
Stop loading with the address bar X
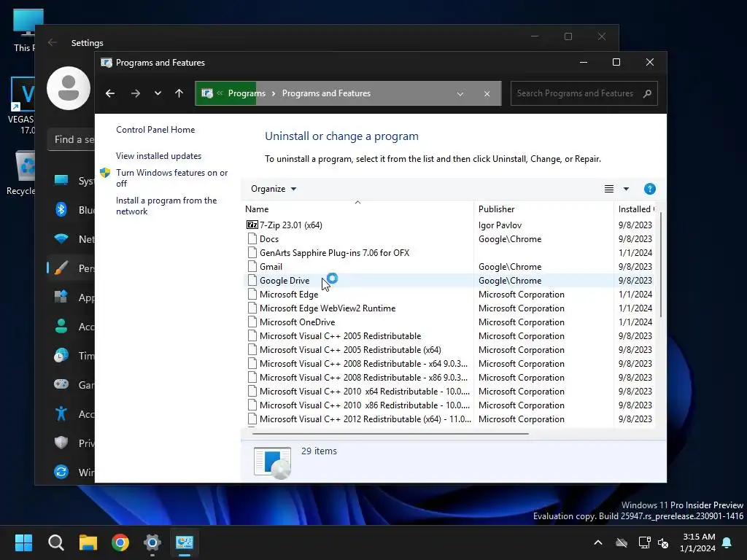pyautogui.click(x=487, y=94)
